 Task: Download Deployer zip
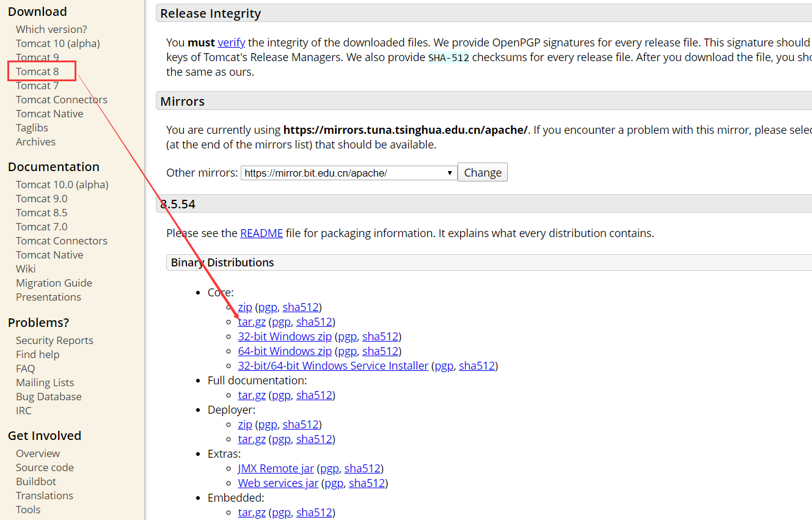[x=245, y=425]
